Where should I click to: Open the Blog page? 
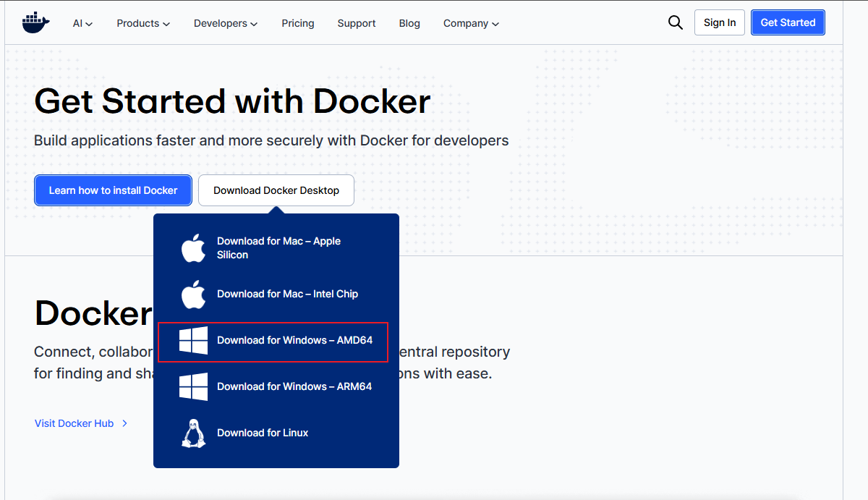coord(409,23)
